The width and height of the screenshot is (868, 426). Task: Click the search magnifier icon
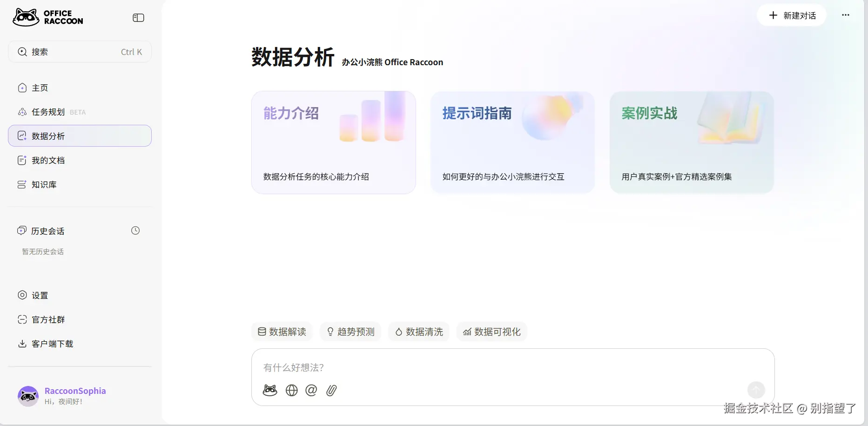tap(22, 52)
